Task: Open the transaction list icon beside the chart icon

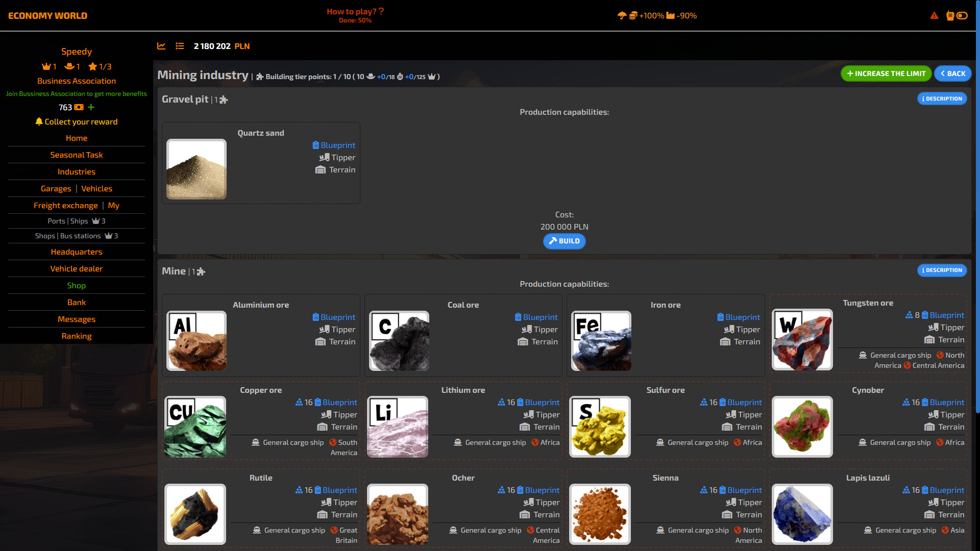Action: 180,46
